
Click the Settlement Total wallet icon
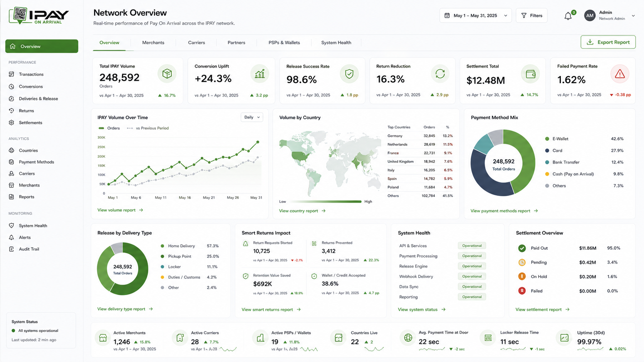[x=530, y=74]
